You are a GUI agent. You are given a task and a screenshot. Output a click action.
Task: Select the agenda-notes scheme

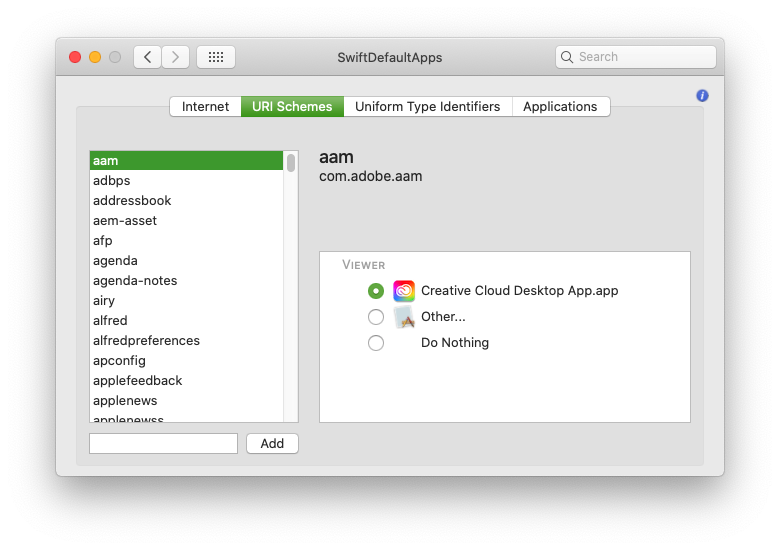point(186,280)
